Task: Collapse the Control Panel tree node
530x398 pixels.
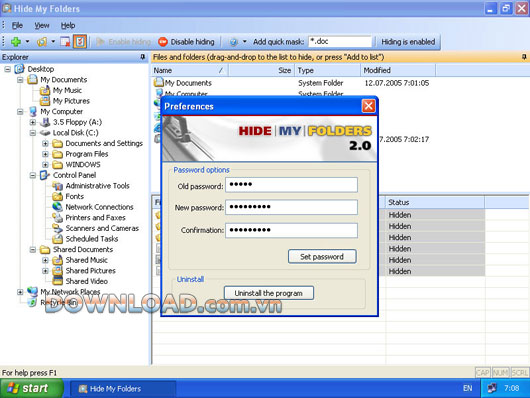Action: coord(33,175)
